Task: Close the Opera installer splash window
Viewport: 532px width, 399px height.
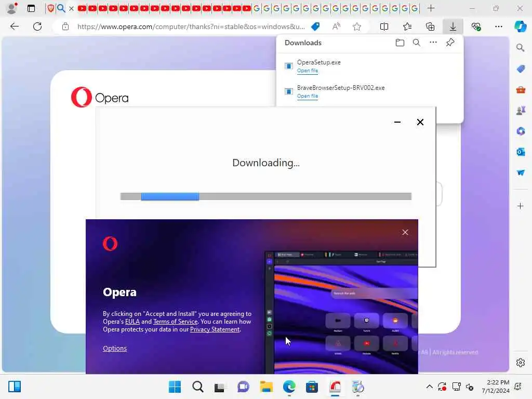Action: [405, 232]
